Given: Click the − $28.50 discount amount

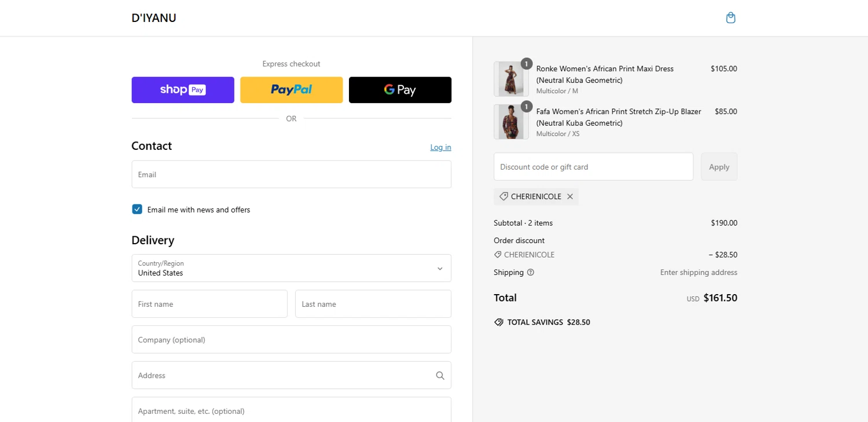Looking at the screenshot, I should pyautogui.click(x=723, y=255).
